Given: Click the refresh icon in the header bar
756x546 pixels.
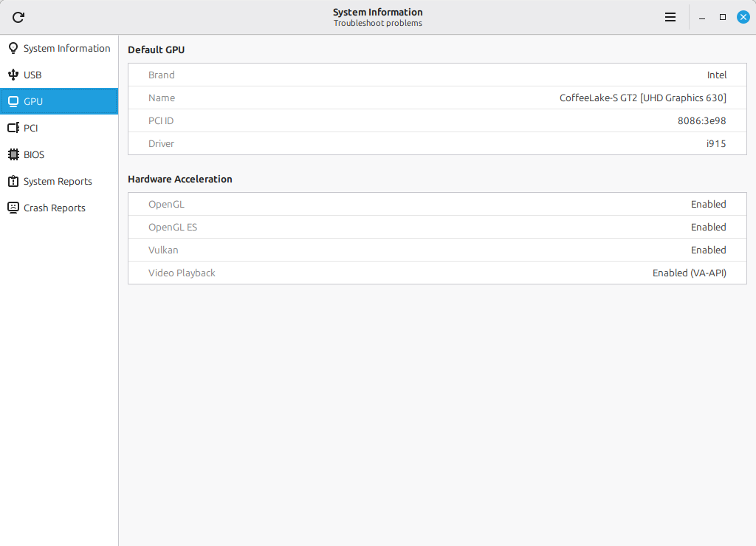Looking at the screenshot, I should click(x=18, y=17).
